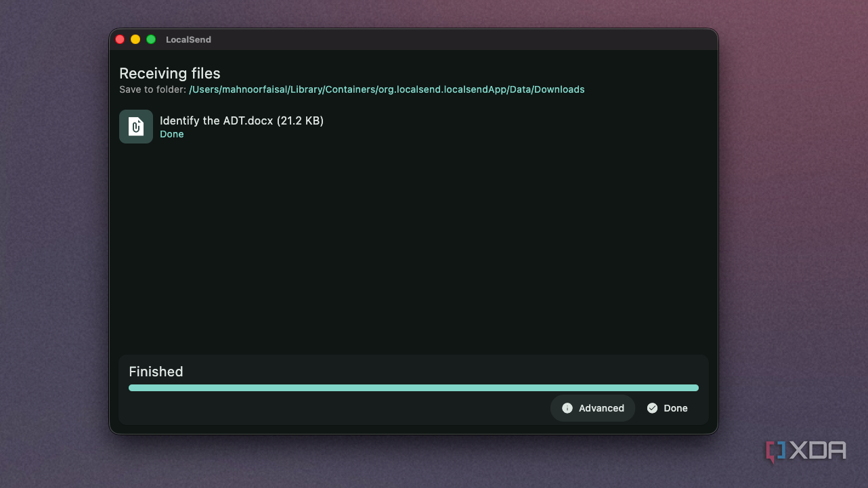Screen dimensions: 868x488
Task: Click the finished transfer progress bar
Action: point(414,388)
